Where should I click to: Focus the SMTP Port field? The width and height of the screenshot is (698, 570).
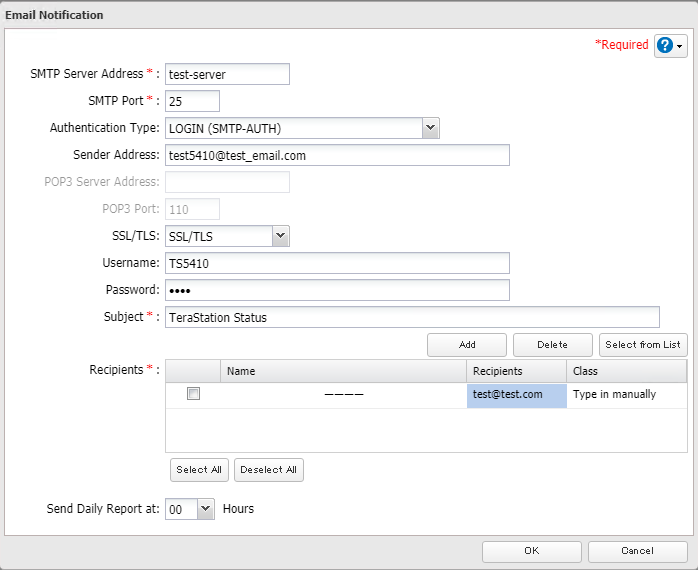(x=192, y=101)
